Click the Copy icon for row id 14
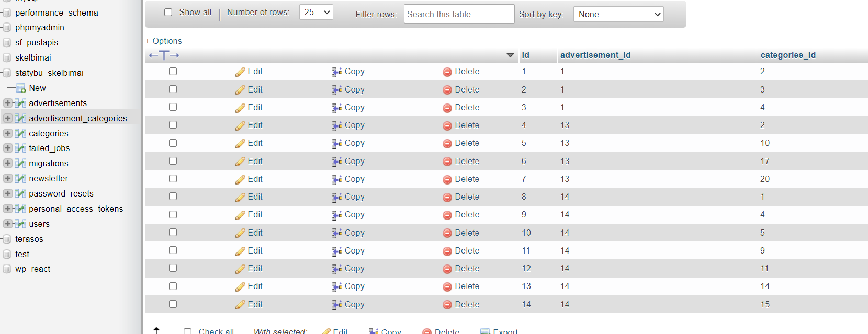868x334 pixels. coord(337,305)
